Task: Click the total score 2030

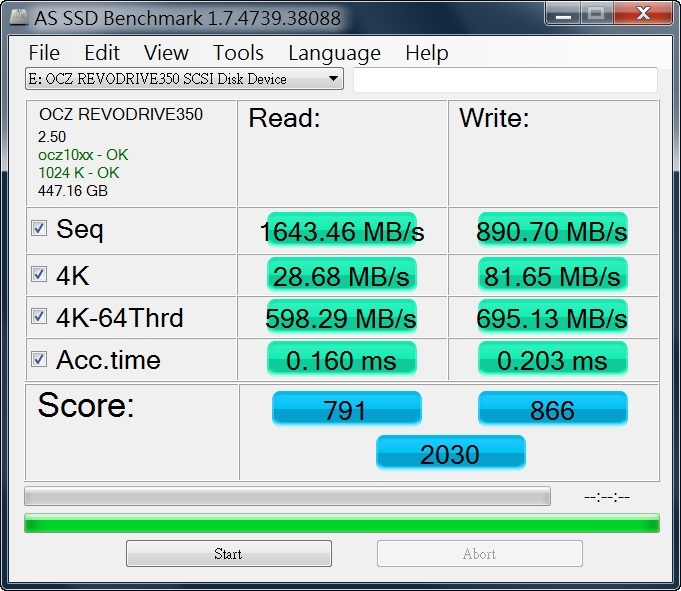Action: click(451, 453)
